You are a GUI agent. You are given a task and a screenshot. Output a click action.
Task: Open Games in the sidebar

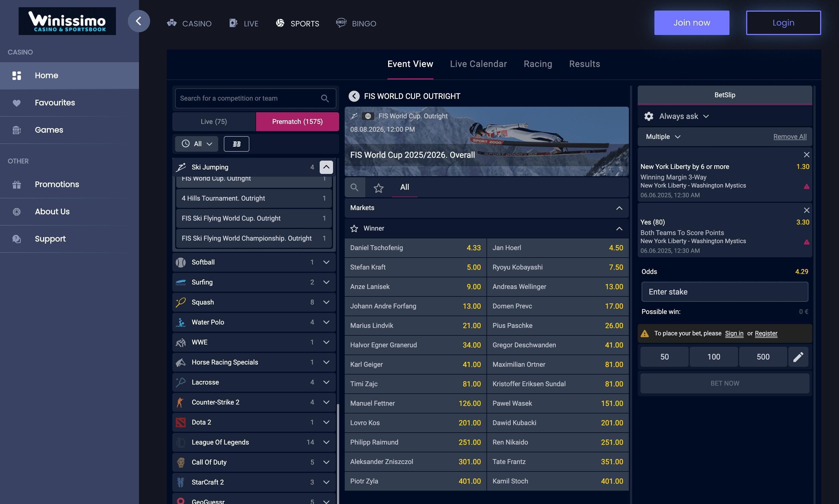pos(69,130)
